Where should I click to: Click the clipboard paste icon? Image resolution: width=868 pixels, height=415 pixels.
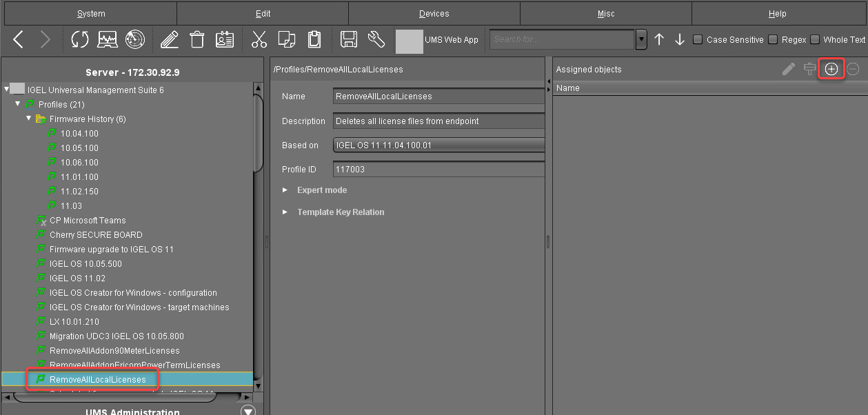314,40
